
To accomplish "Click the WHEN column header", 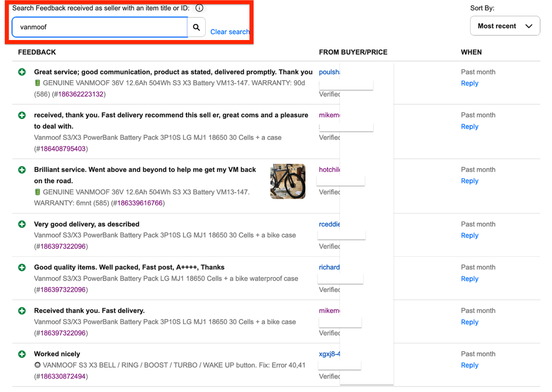I will pyautogui.click(x=471, y=52).
